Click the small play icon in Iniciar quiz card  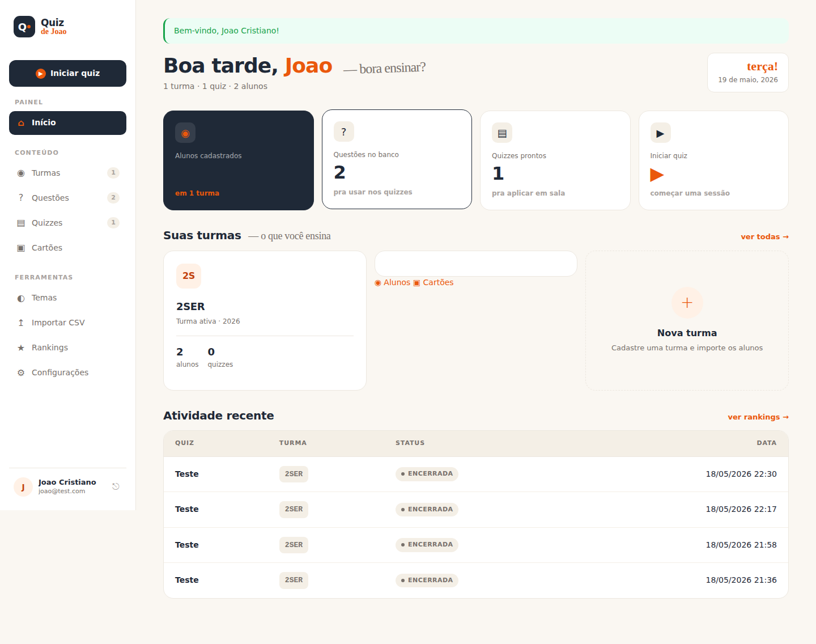click(x=660, y=133)
